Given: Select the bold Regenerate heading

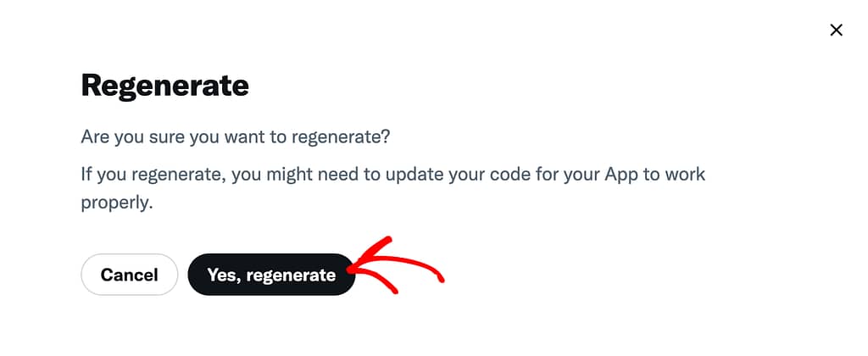Looking at the screenshot, I should click(165, 86).
